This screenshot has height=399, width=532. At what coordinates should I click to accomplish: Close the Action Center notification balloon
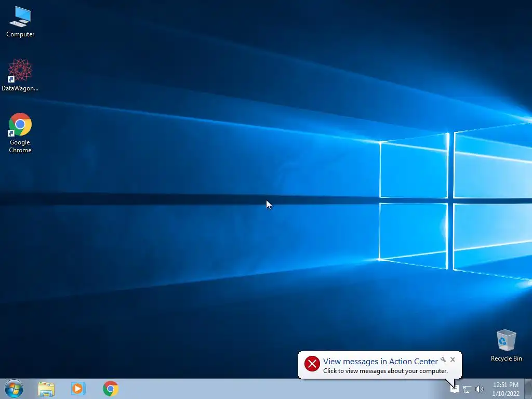(x=453, y=360)
